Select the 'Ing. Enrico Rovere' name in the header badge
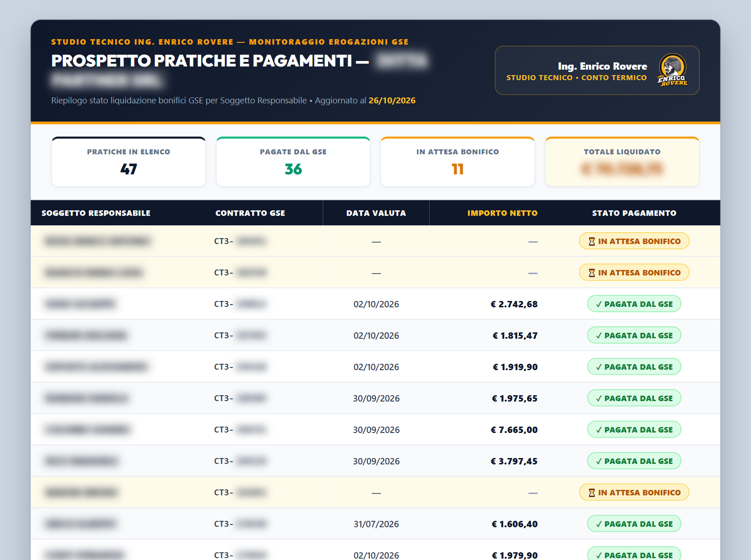The image size is (751, 560). pyautogui.click(x=602, y=66)
